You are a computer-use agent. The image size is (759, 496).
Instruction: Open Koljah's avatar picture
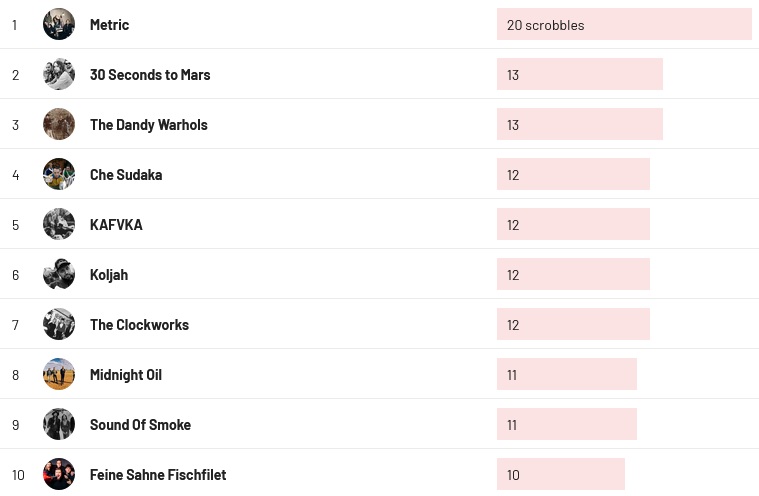click(59, 274)
